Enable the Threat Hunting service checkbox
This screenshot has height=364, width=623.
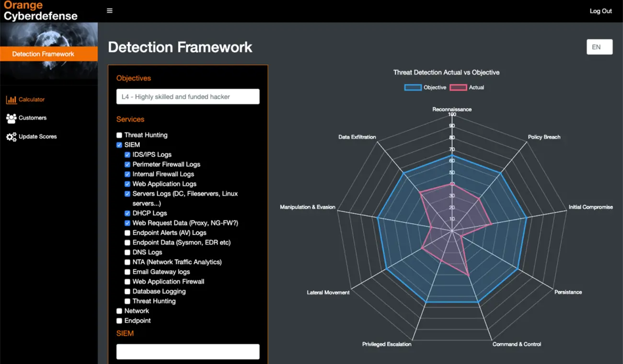pyautogui.click(x=119, y=136)
